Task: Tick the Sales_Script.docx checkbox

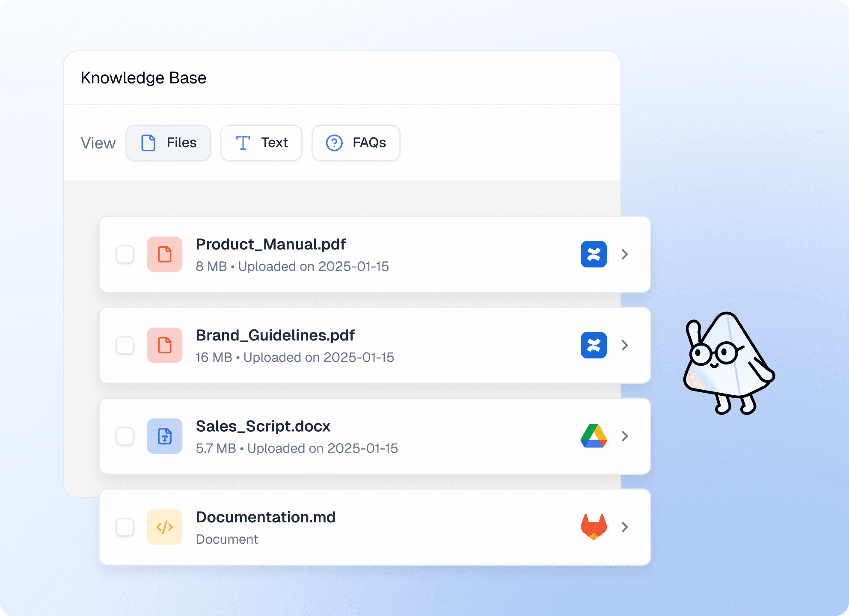Action: [125, 436]
